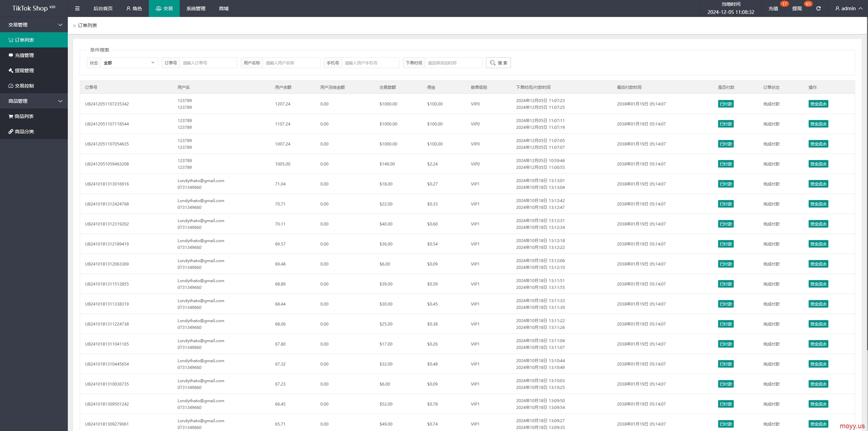Click transaction amount $149.00

coord(387,164)
